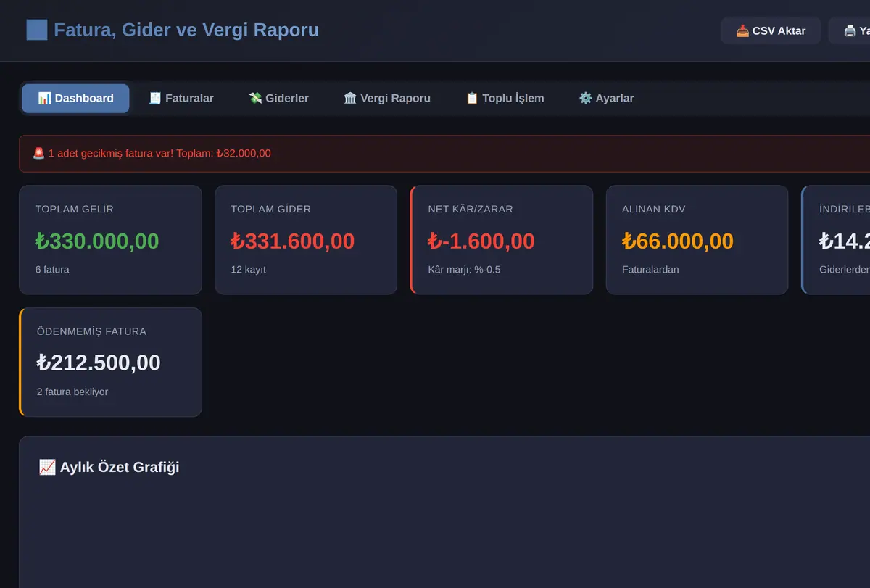Screen dimensions: 870x588
Task: Click the Toplam Gelir amount ₺330.000,00
Action: 97,241
